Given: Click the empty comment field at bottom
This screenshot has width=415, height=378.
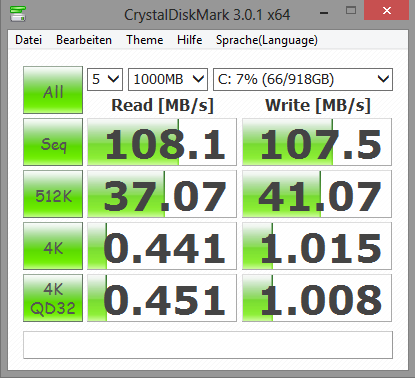Looking at the screenshot, I should click(x=208, y=345).
